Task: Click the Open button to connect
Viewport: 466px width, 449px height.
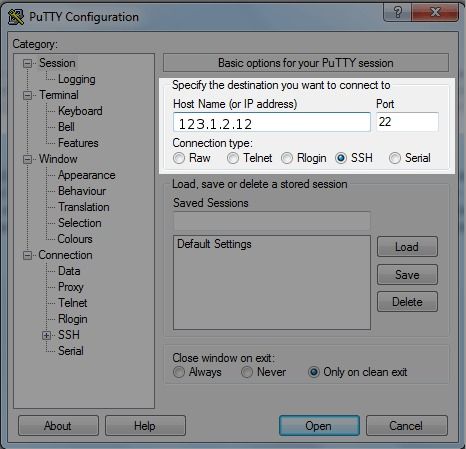Action: [x=319, y=426]
